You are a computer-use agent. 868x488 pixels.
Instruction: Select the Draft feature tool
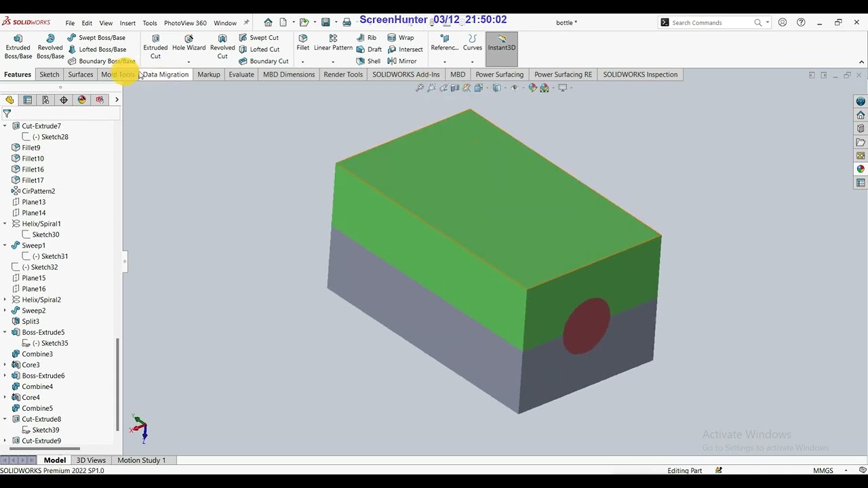tap(369, 49)
